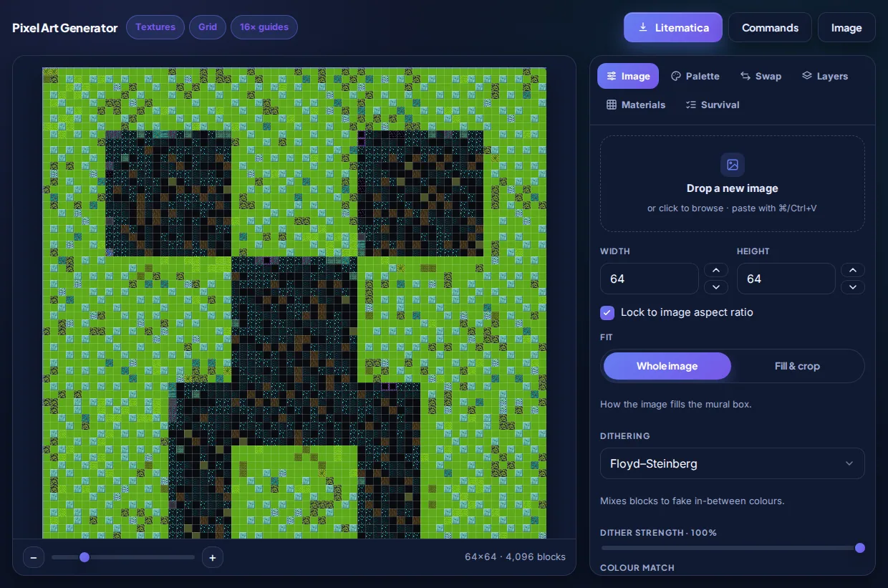Click into the Width field
Image resolution: width=888 pixels, height=588 pixels.
[650, 279]
